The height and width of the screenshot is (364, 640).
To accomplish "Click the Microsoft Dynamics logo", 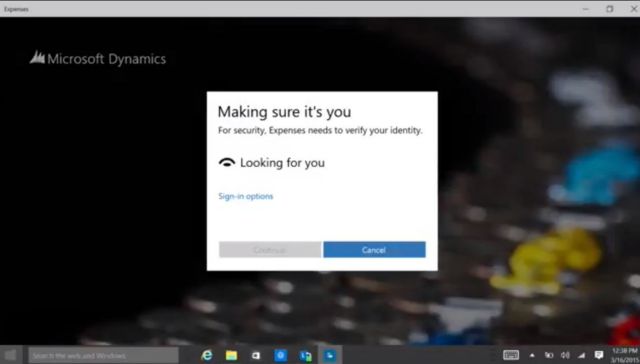I will 98,58.
